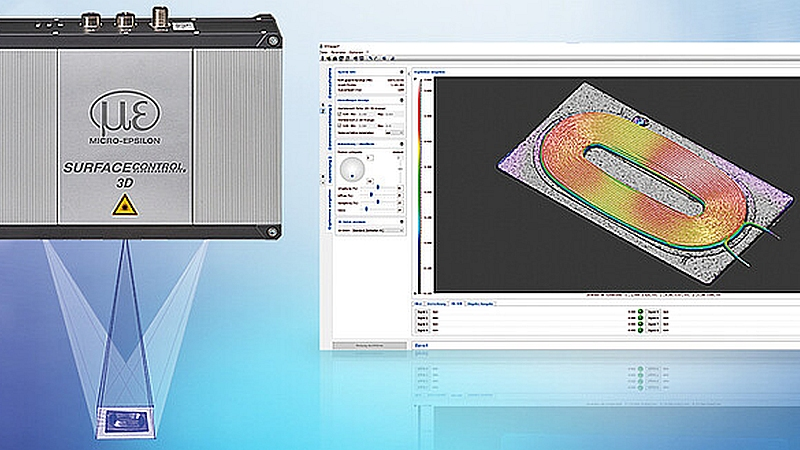Viewport: 800px width, 450px height.
Task: Toggle the upper range checkbox in the second section
Action: pyautogui.click(x=339, y=114)
